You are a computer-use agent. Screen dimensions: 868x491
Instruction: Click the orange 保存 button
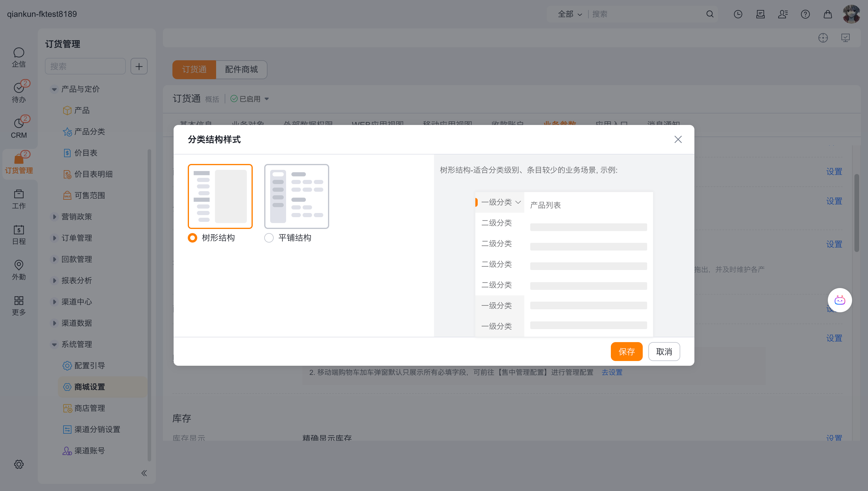pyautogui.click(x=626, y=351)
